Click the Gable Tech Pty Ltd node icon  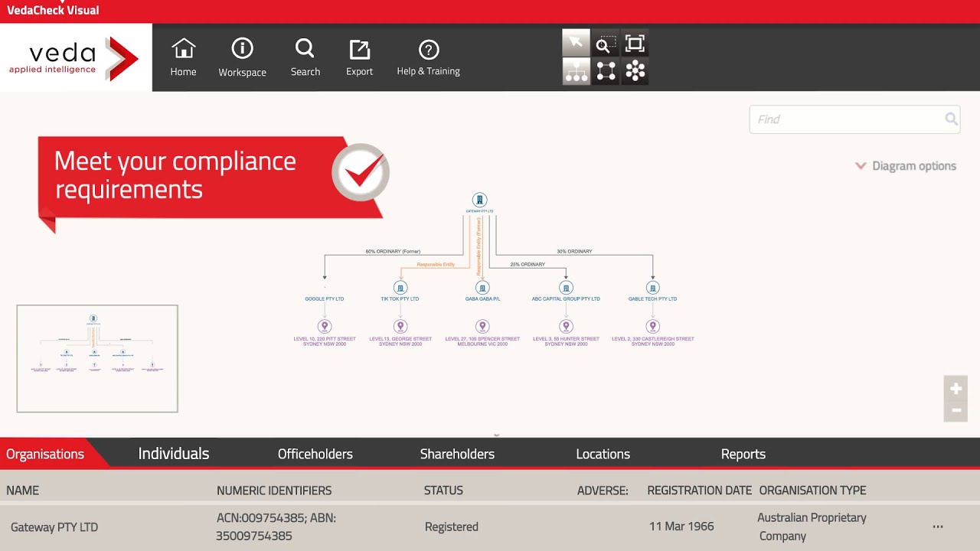pos(653,288)
